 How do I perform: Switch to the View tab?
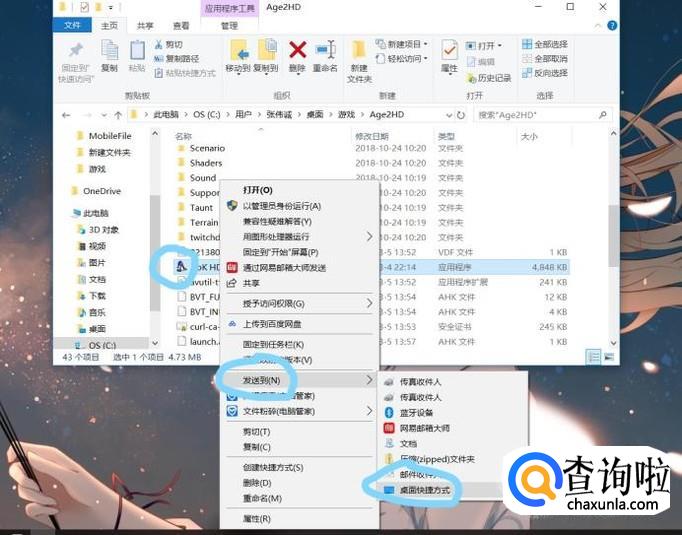[x=181, y=26]
